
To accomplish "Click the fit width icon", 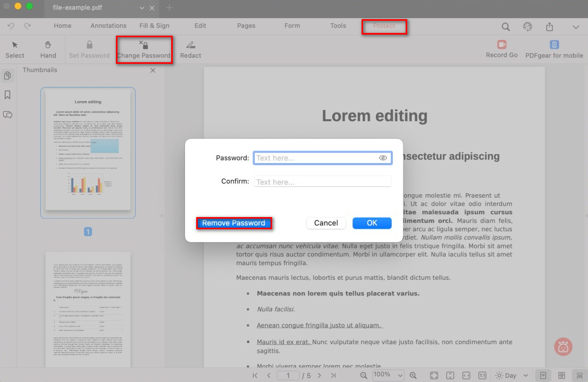I will 466,375.
